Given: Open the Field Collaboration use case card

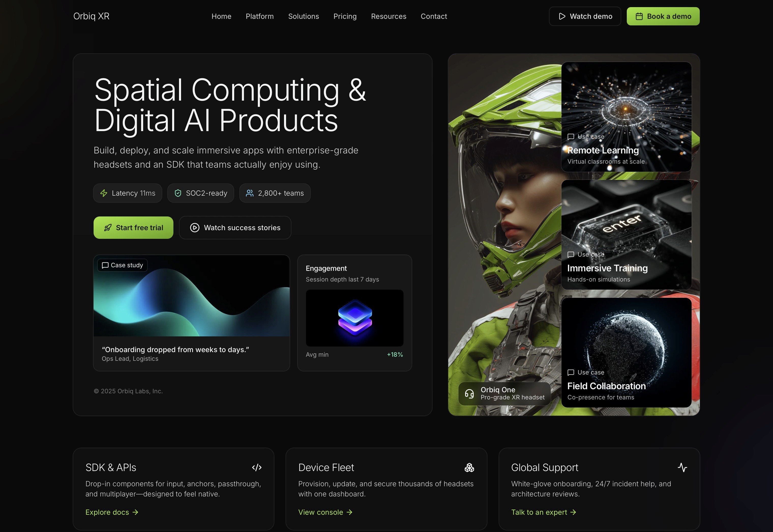Looking at the screenshot, I should point(626,352).
